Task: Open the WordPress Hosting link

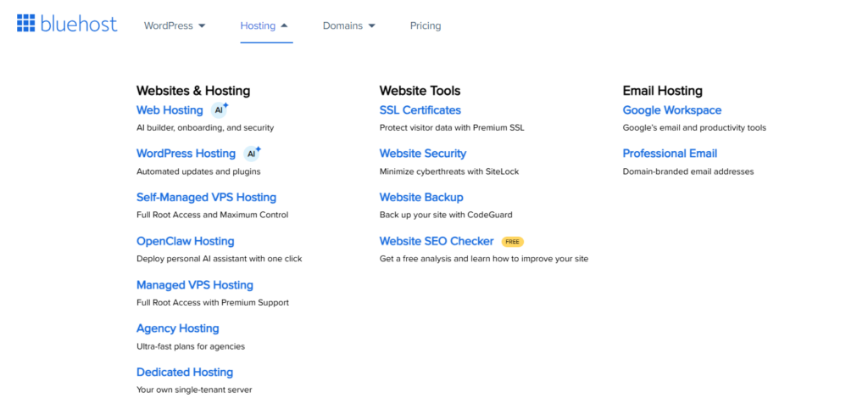Action: (x=186, y=154)
